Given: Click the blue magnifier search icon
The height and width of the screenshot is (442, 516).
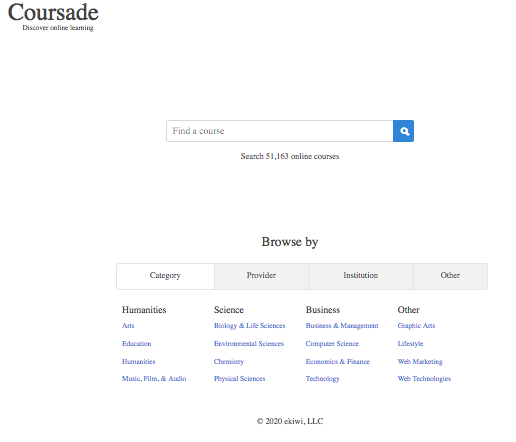Looking at the screenshot, I should click(x=403, y=131).
